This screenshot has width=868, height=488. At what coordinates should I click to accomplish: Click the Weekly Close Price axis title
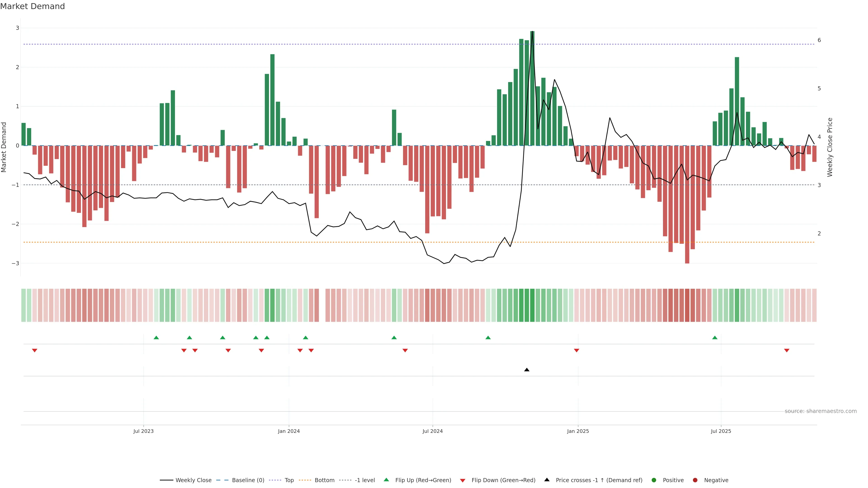(830, 147)
